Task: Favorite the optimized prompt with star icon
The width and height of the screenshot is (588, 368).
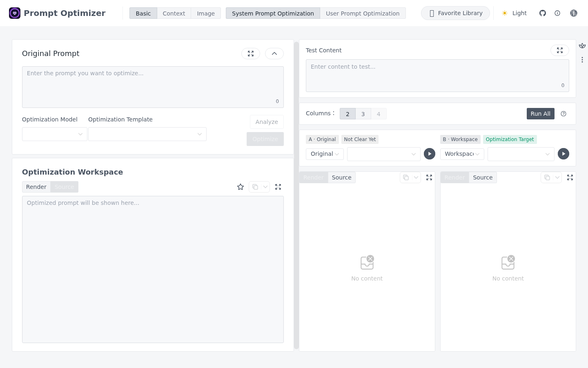Action: 241,187
